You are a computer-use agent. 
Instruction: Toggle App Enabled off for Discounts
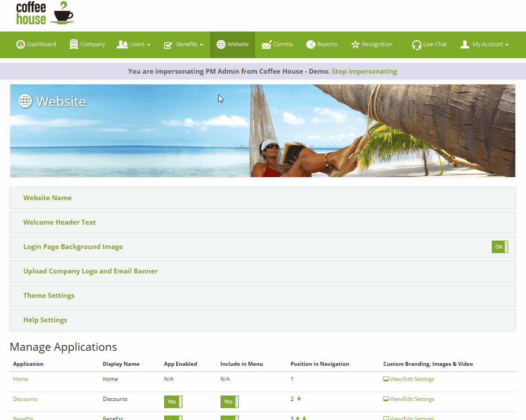(x=173, y=401)
